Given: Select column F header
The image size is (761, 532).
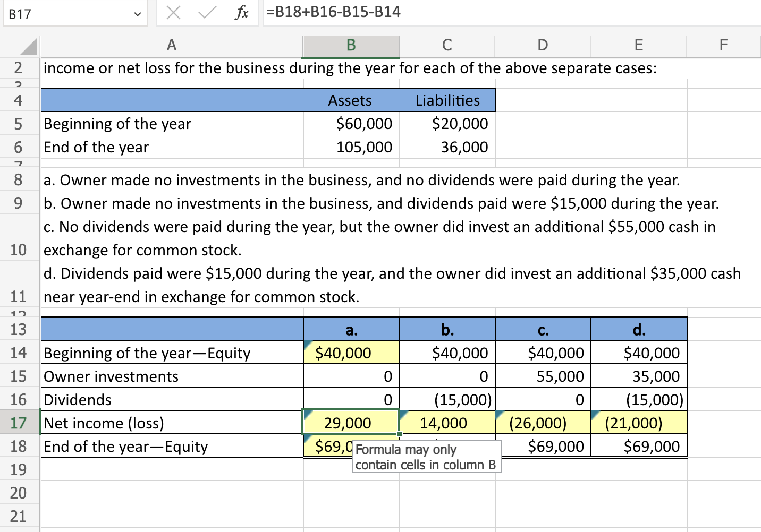Looking at the screenshot, I should pyautogui.click(x=723, y=46).
